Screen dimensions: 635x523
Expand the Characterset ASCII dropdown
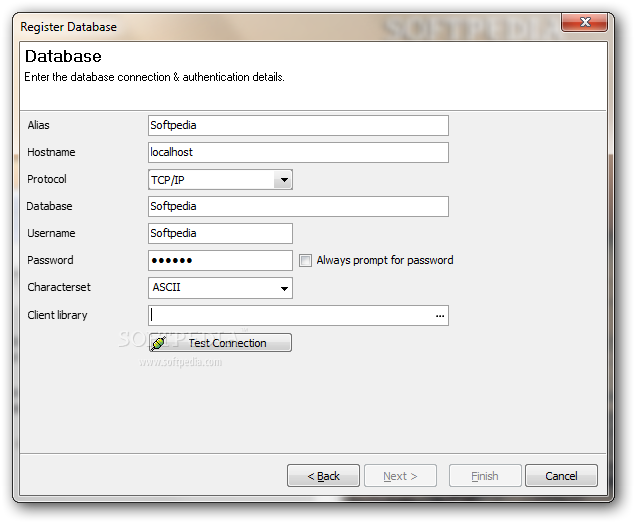pos(284,288)
